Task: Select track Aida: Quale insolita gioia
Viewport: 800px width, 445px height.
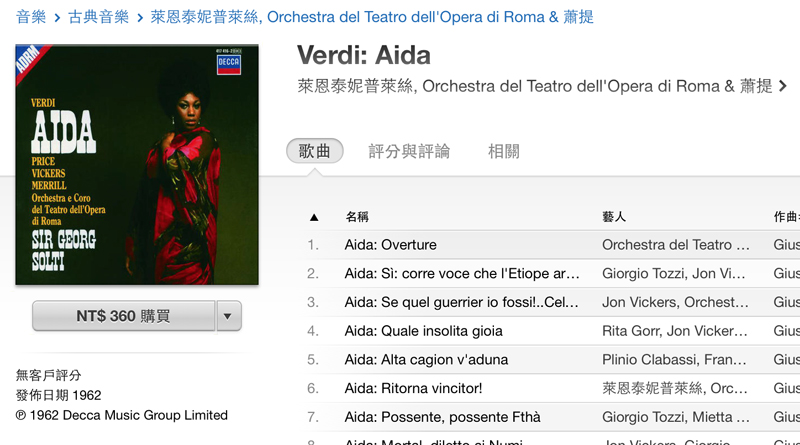Action: 553,331
